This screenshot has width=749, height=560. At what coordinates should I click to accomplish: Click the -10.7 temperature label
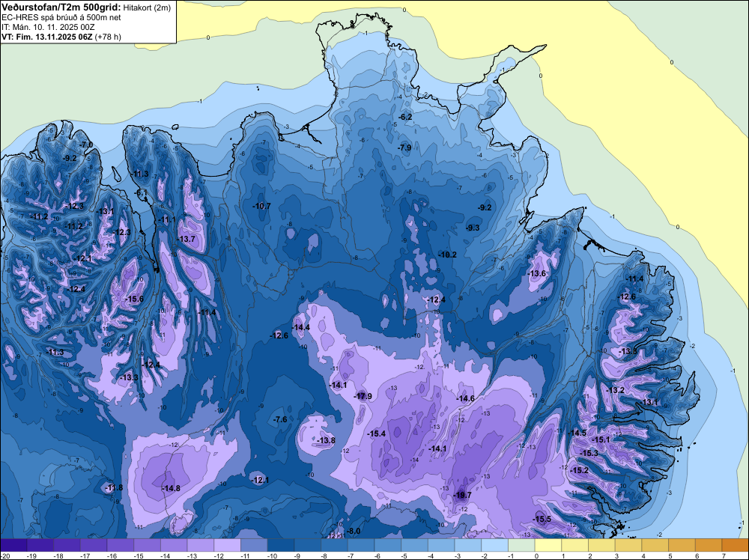coord(261,206)
